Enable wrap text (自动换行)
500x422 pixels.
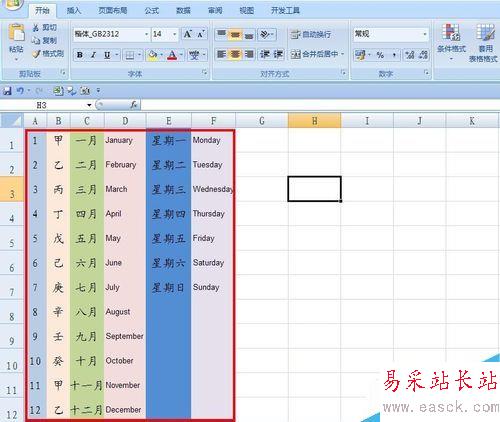click(311, 34)
